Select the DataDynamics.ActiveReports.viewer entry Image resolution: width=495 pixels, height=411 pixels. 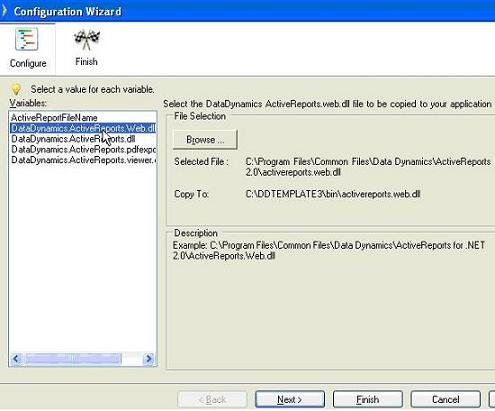coord(83,160)
